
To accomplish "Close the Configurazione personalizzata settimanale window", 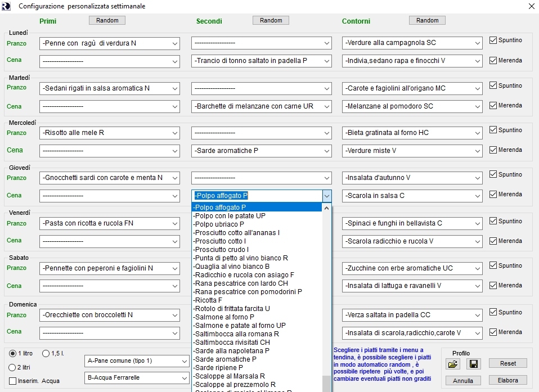I will coord(531,6).
